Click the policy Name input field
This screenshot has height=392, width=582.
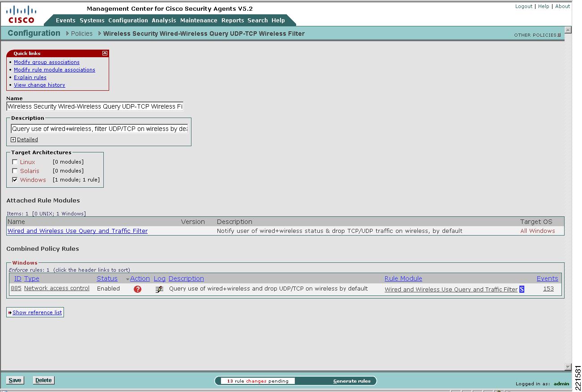coord(95,106)
